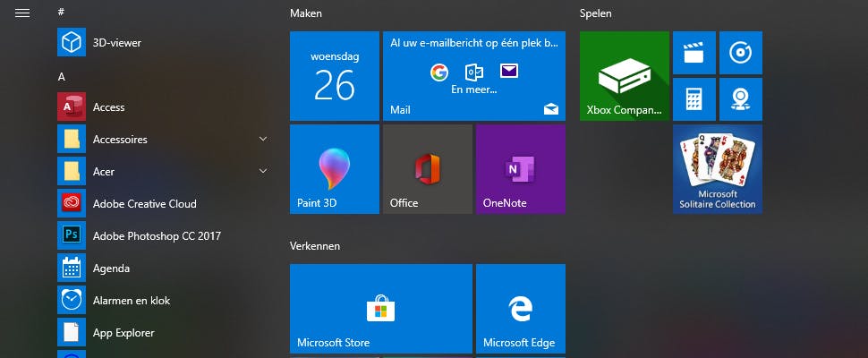The image size is (868, 358).
Task: Open the Camera webcam tile
Action: pyautogui.click(x=741, y=99)
